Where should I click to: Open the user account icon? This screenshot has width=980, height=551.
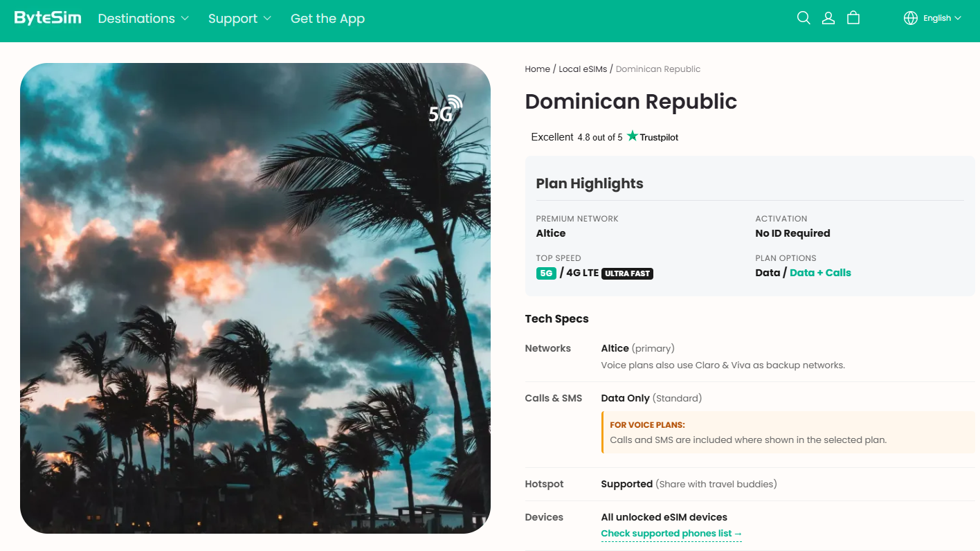pos(828,18)
